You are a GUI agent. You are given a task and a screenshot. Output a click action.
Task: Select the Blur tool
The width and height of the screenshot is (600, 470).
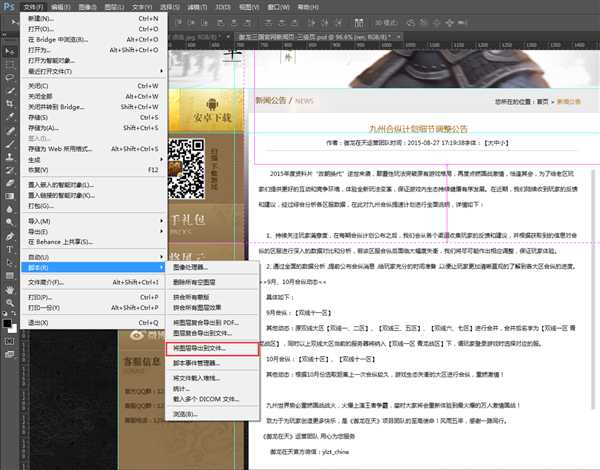tap(10, 209)
